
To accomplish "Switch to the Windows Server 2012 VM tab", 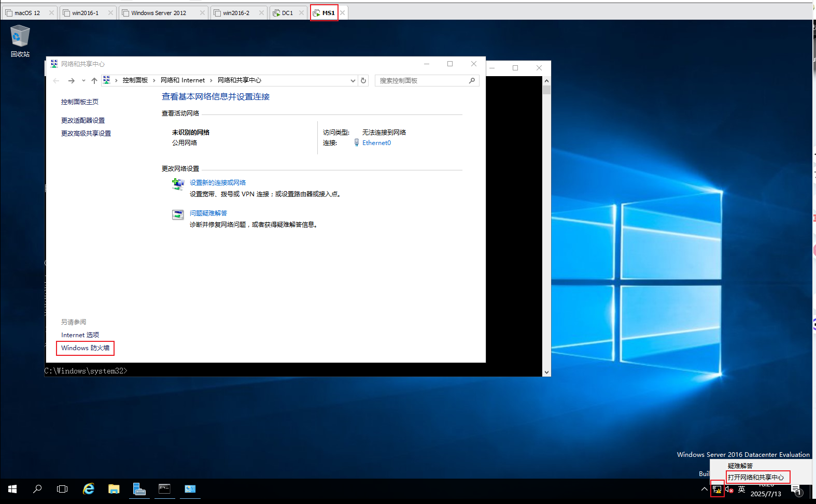I will [162, 13].
